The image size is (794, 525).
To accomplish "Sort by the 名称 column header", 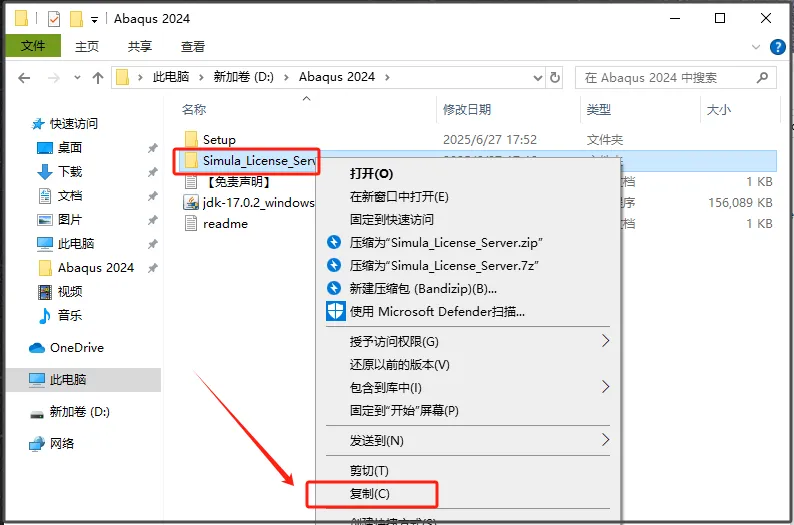I will (x=194, y=109).
